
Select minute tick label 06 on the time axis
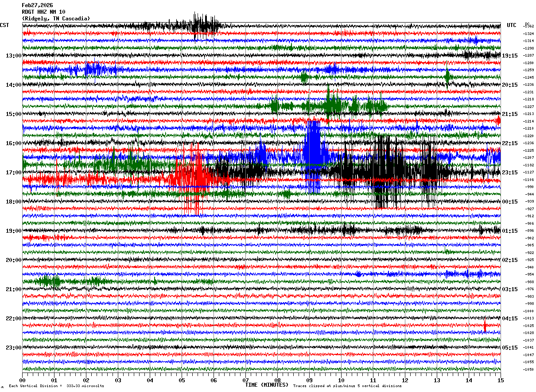point(214,380)
